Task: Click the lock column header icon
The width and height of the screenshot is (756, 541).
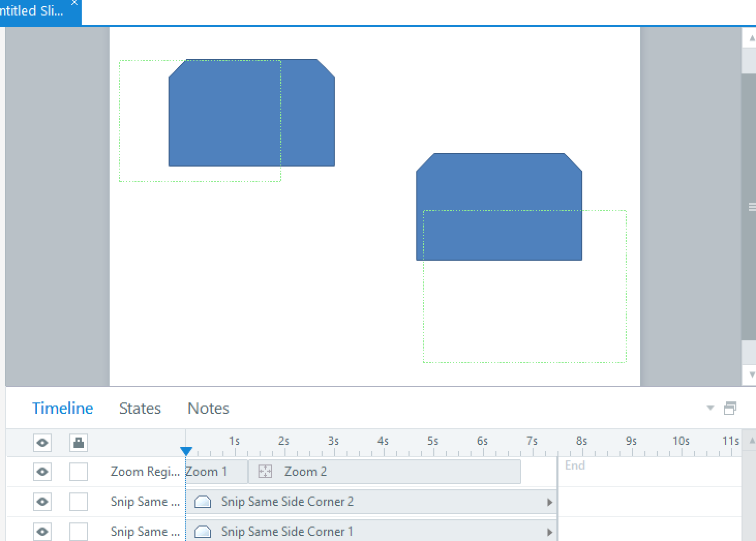Action: pos(78,443)
